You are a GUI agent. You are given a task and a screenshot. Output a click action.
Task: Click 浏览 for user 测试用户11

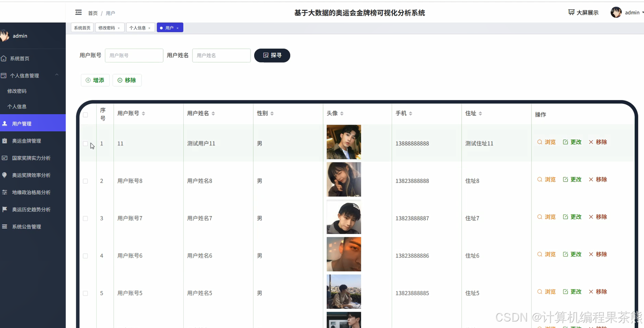[x=547, y=142]
